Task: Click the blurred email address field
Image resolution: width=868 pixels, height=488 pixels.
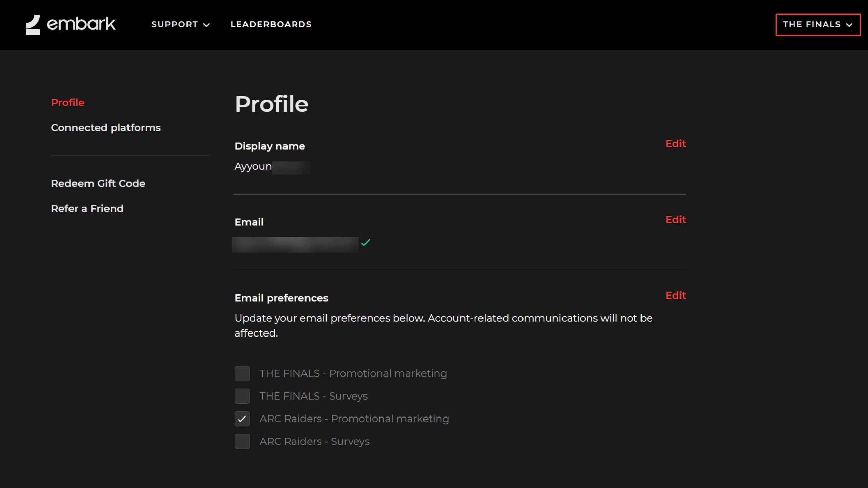Action: click(x=295, y=245)
